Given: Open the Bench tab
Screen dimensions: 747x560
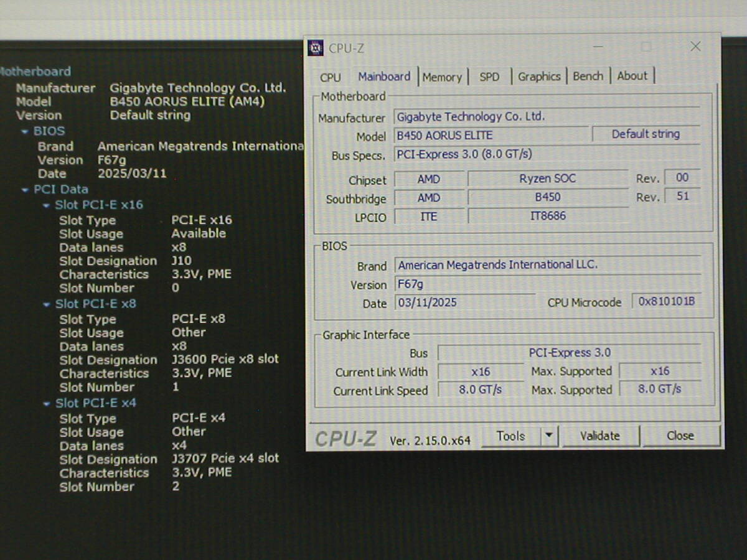Looking at the screenshot, I should (x=588, y=76).
